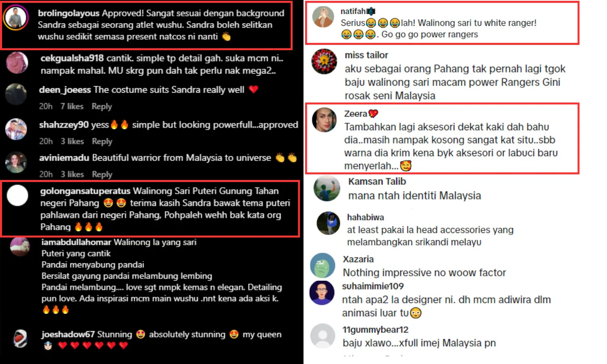Reply to deen_joeess comment
Viewport: 607px width, 364px height.
(102, 106)
